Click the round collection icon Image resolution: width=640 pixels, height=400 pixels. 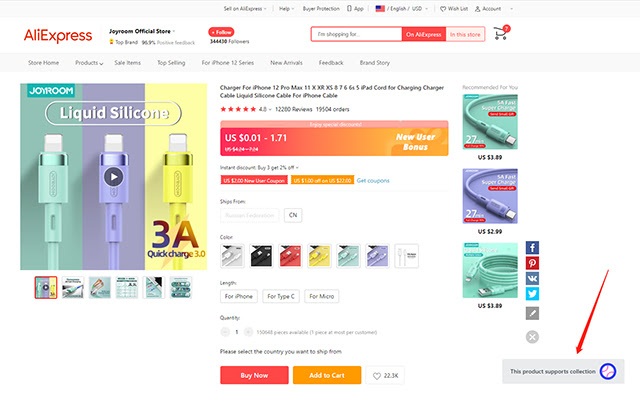[x=608, y=372]
